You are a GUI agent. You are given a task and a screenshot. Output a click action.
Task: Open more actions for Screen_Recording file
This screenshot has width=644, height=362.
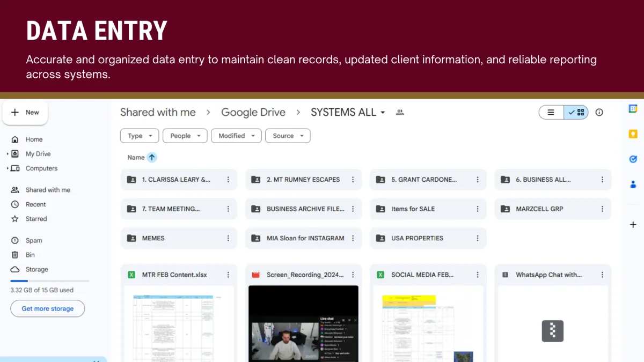point(353,275)
